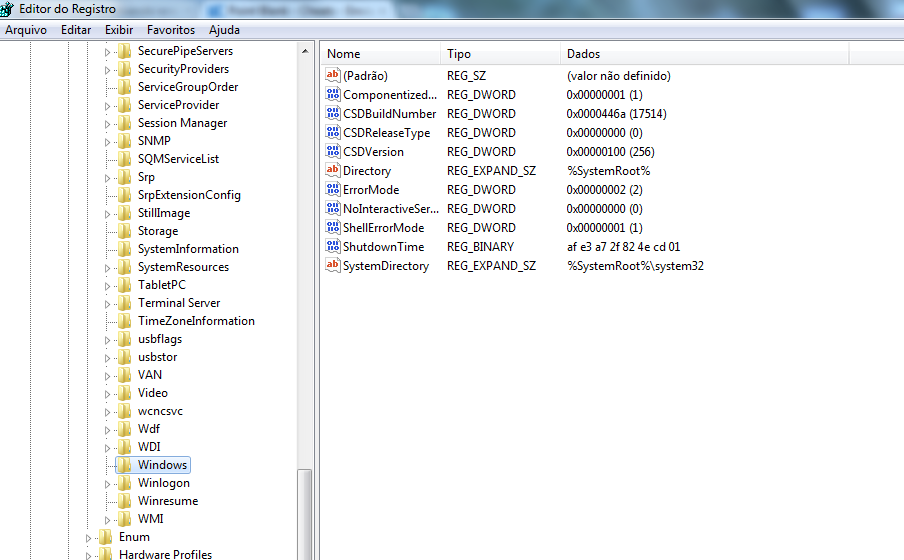This screenshot has width=904, height=560.
Task: Click the SystemDirectory string value icon
Action: point(334,266)
